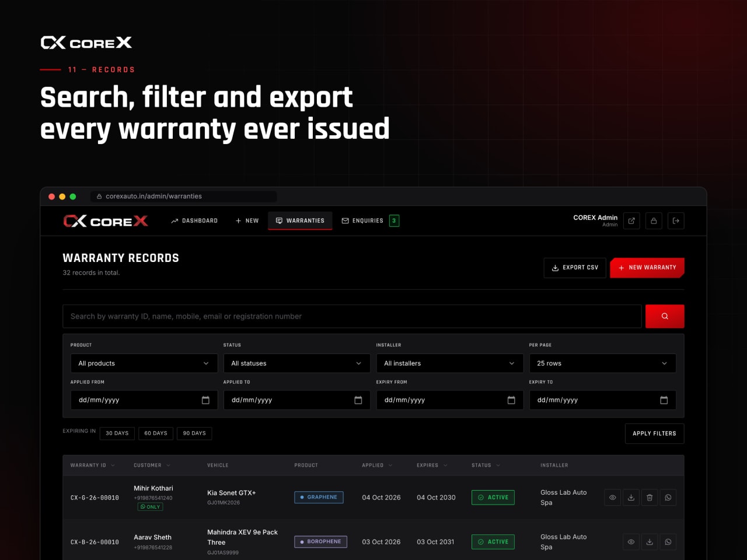This screenshot has height=560, width=747.
Task: Select the Warranties tab
Action: point(300,220)
